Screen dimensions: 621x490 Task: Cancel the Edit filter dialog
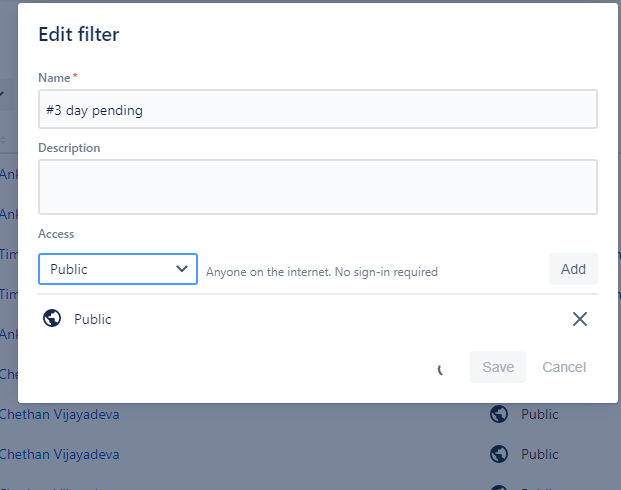coord(564,367)
